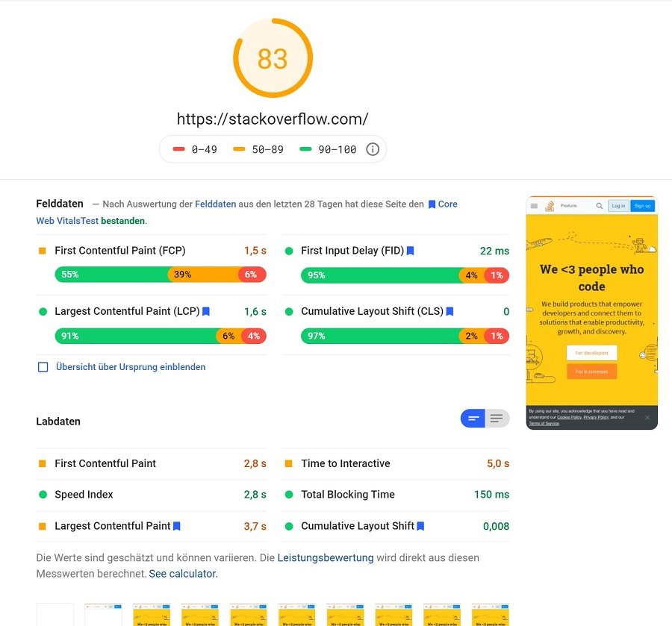Viewport: 672px width, 626px height.
Task: Switch Labdaten to expanded view toggle
Action: 497,419
